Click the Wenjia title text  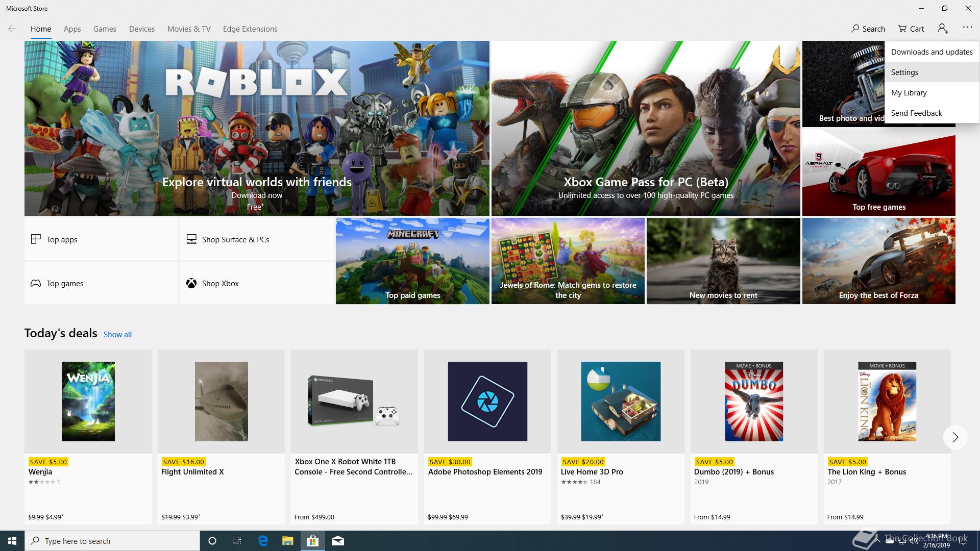40,472
